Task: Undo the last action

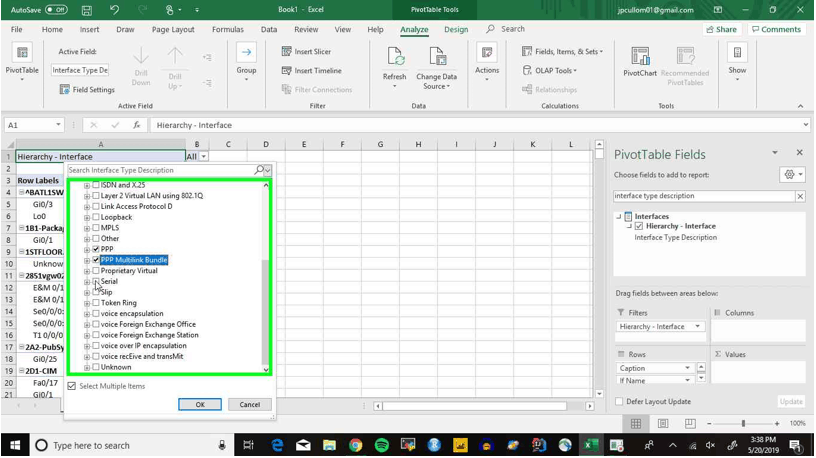Action: [x=114, y=10]
